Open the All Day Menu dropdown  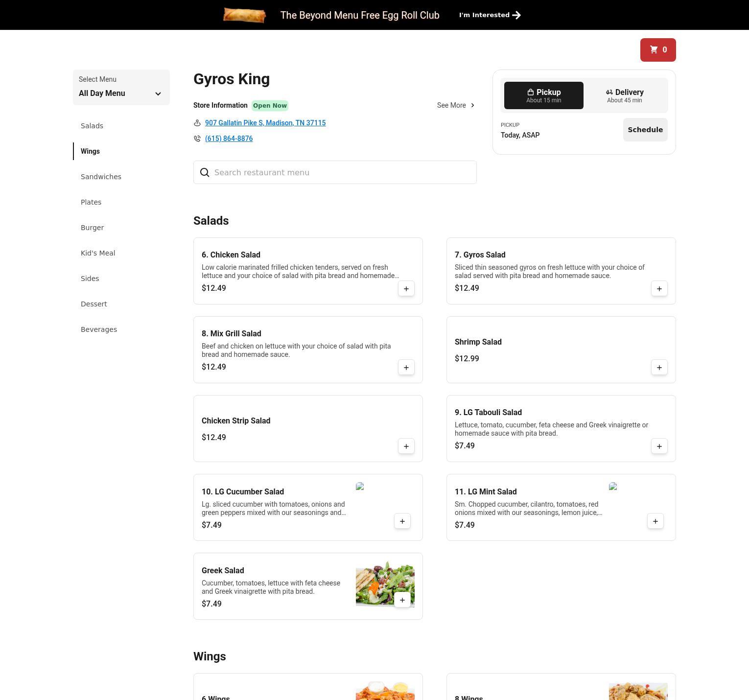point(121,87)
